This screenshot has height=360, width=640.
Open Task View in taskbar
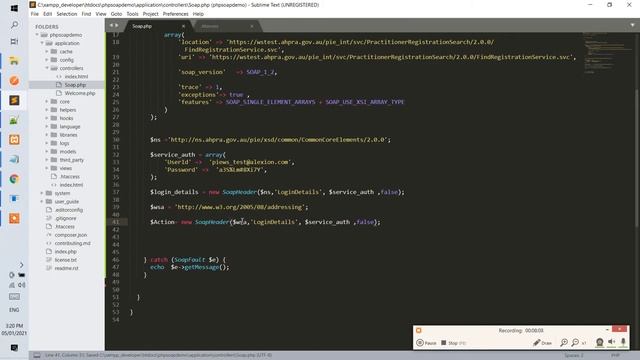[x=14, y=42]
